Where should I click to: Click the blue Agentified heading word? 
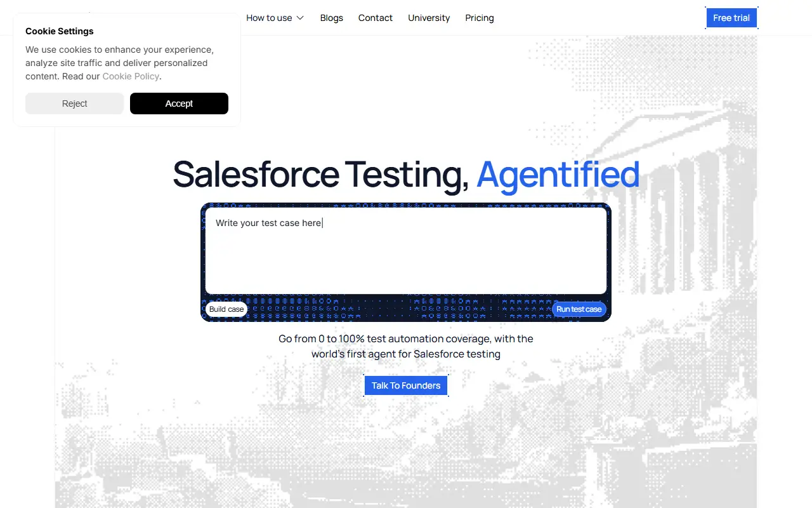(558, 175)
